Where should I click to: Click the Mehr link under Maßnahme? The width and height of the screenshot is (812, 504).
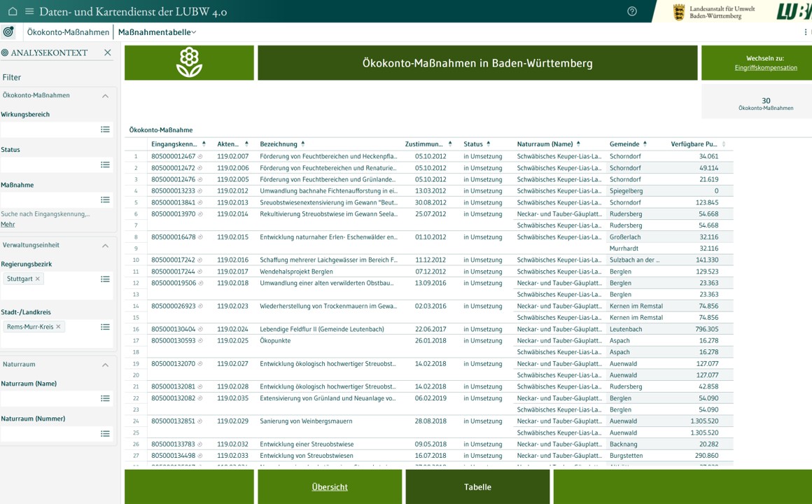[8, 224]
